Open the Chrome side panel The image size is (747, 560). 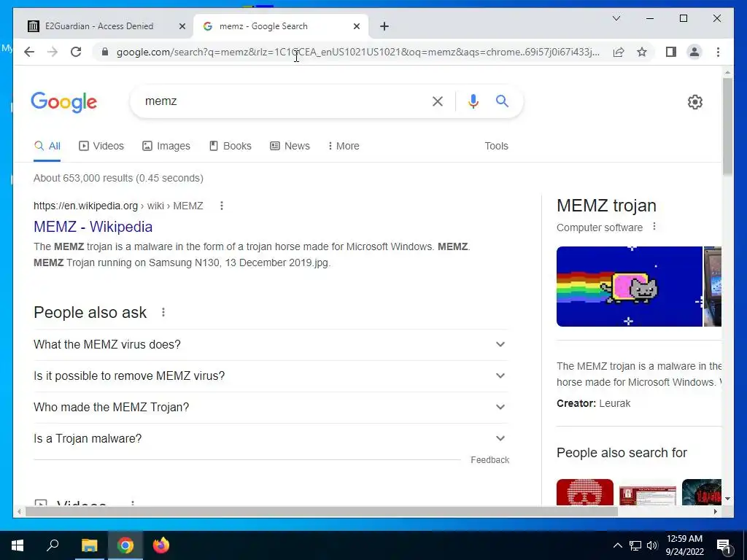tap(671, 52)
